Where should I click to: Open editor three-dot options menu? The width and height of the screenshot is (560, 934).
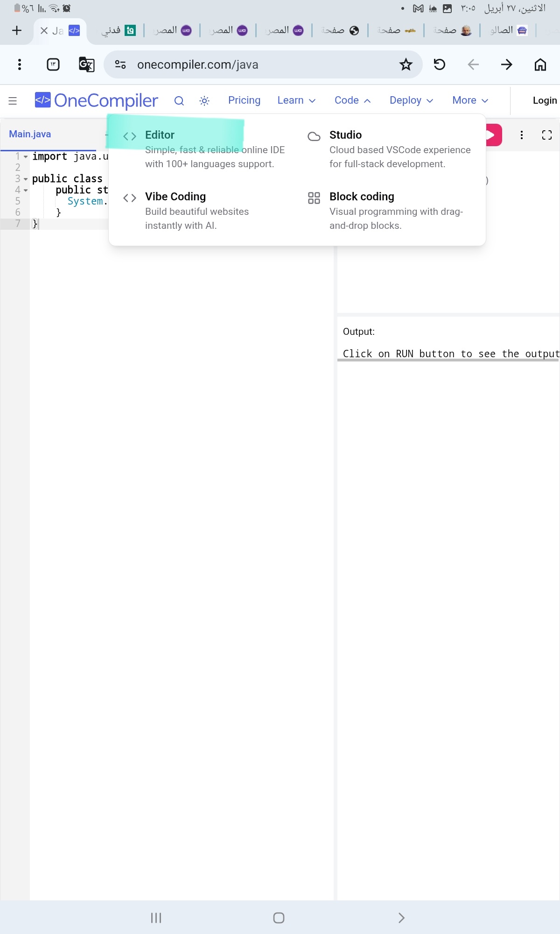click(x=522, y=135)
